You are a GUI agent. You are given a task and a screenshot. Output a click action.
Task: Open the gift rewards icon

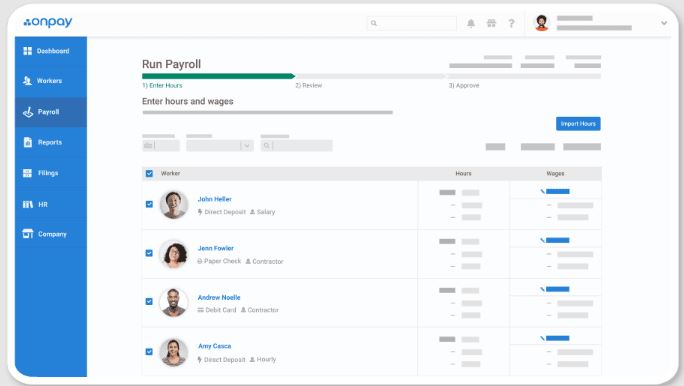(x=491, y=23)
